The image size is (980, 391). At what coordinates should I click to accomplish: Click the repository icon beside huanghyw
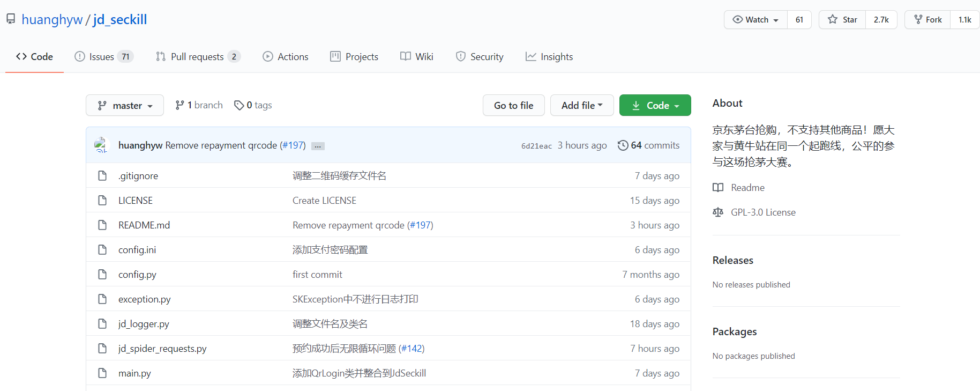click(x=11, y=19)
